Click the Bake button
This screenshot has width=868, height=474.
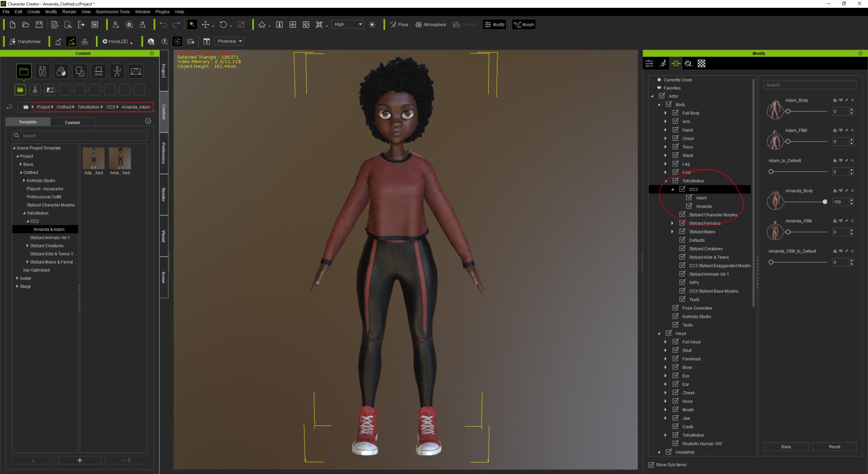[x=786, y=447]
